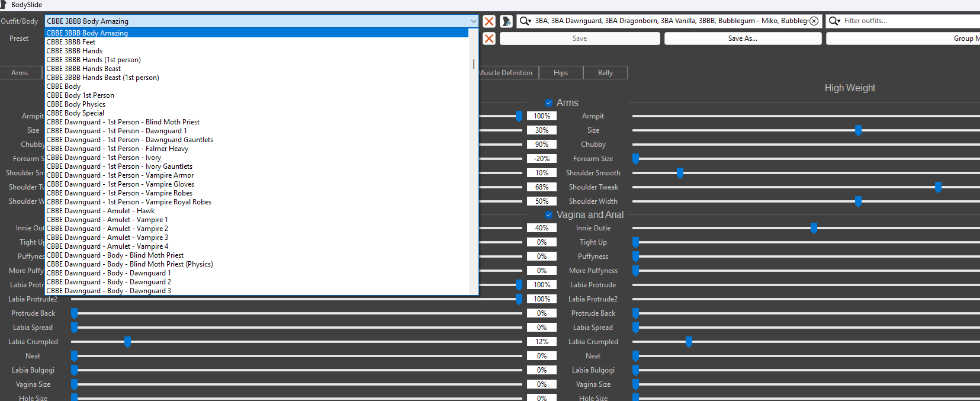
Task: Pick CBBE 3BBB Hands Beast (1st person)
Action: click(x=257, y=78)
